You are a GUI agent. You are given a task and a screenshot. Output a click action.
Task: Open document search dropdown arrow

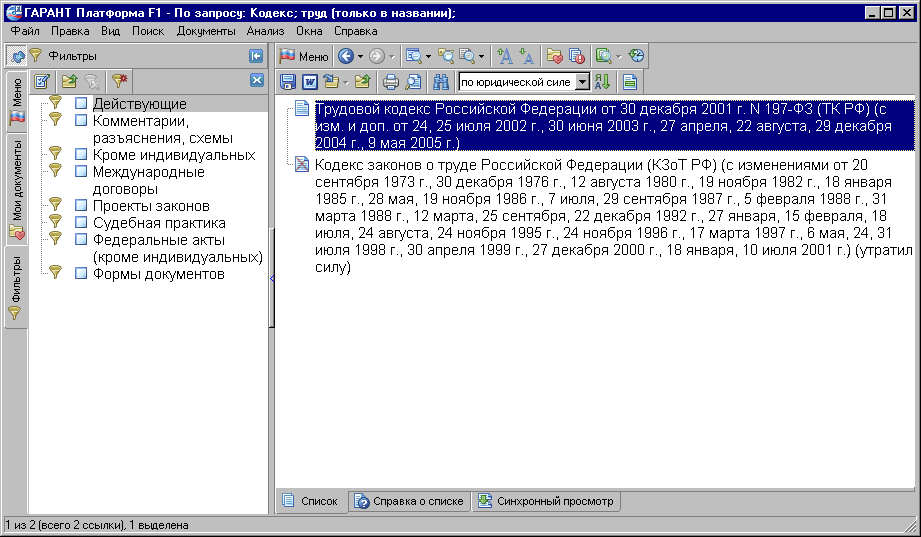[482, 57]
